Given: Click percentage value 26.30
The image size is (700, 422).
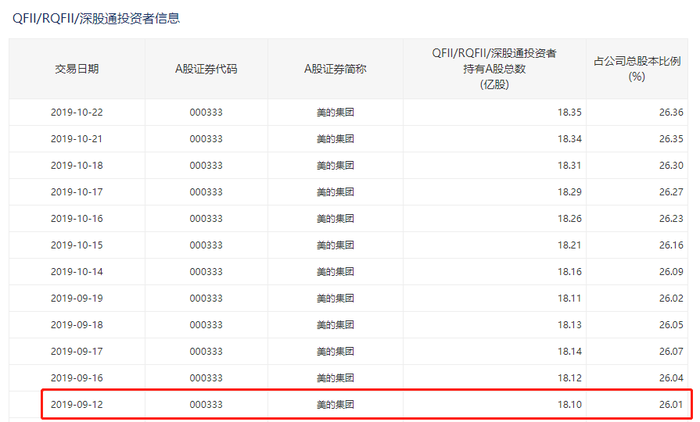Looking at the screenshot, I should point(671,165).
